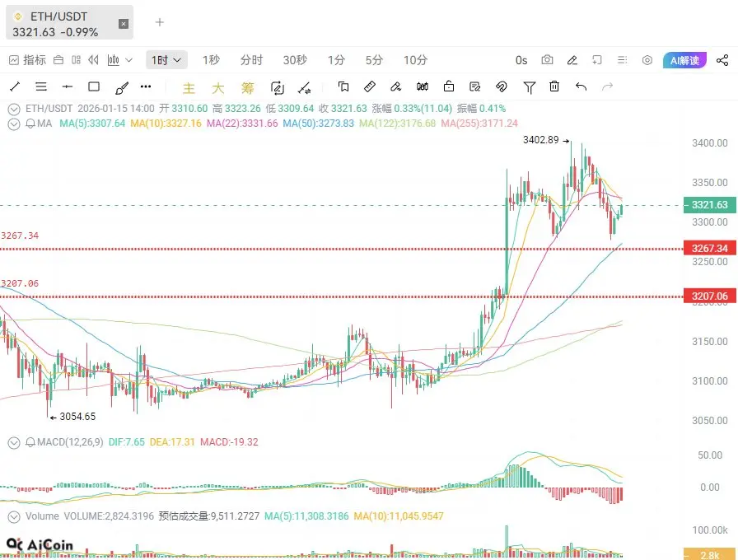Screen dimensions: 738x560
Task: Select the ETH/USDT chart tab
Action: (70, 22)
